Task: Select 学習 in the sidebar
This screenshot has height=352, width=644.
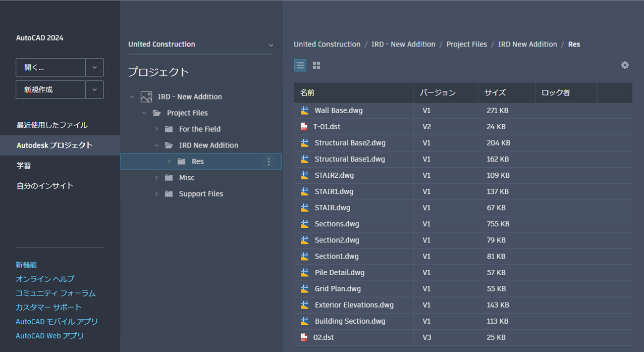Action: [x=24, y=166]
